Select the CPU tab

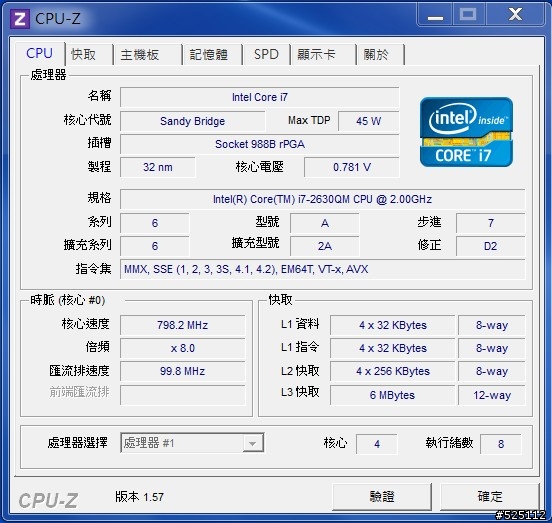[x=39, y=53]
